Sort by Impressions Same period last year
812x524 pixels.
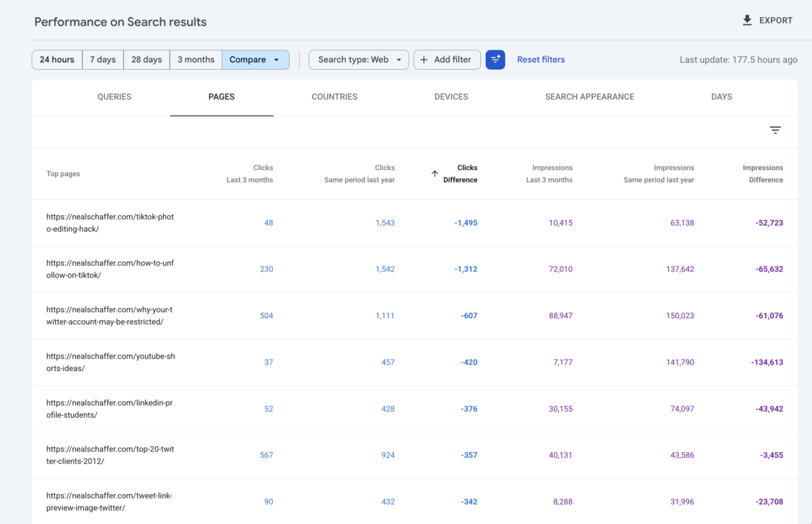[659, 174]
